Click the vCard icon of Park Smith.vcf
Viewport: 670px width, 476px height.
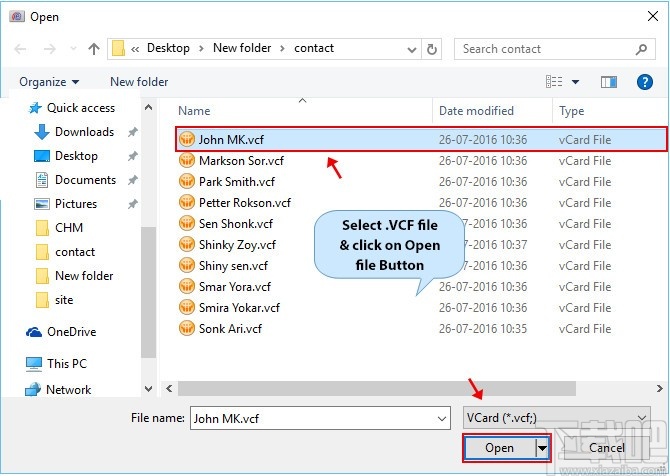tap(187, 181)
